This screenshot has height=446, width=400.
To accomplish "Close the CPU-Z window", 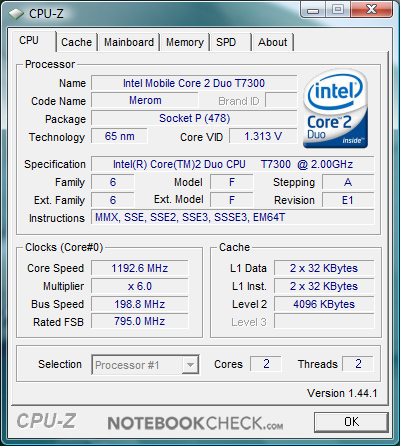I will coord(372,10).
